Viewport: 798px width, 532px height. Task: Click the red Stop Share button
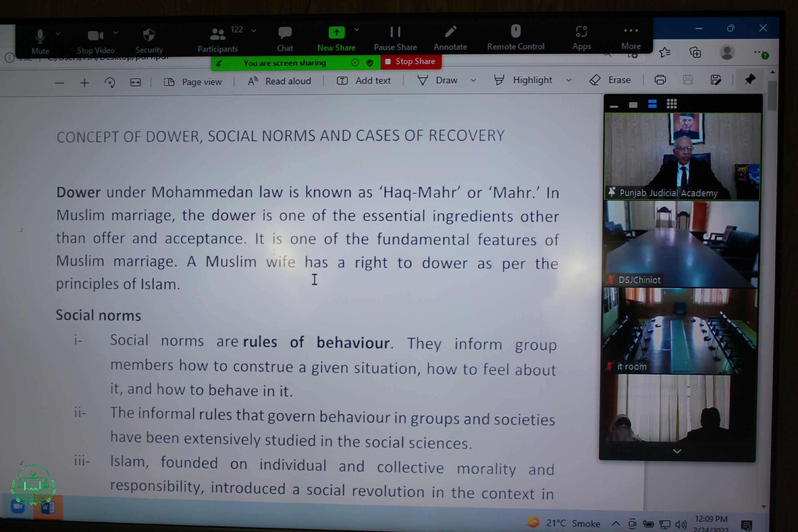coord(411,62)
